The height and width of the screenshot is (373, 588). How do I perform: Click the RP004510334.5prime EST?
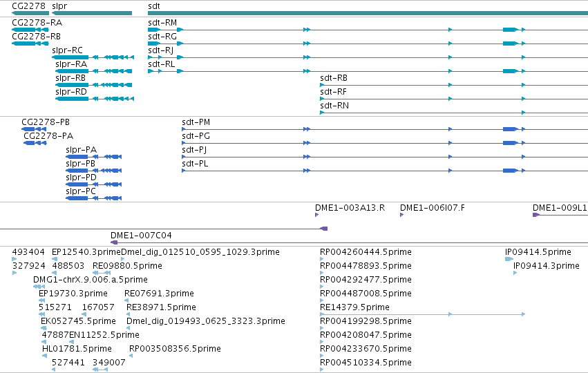[x=366, y=363]
